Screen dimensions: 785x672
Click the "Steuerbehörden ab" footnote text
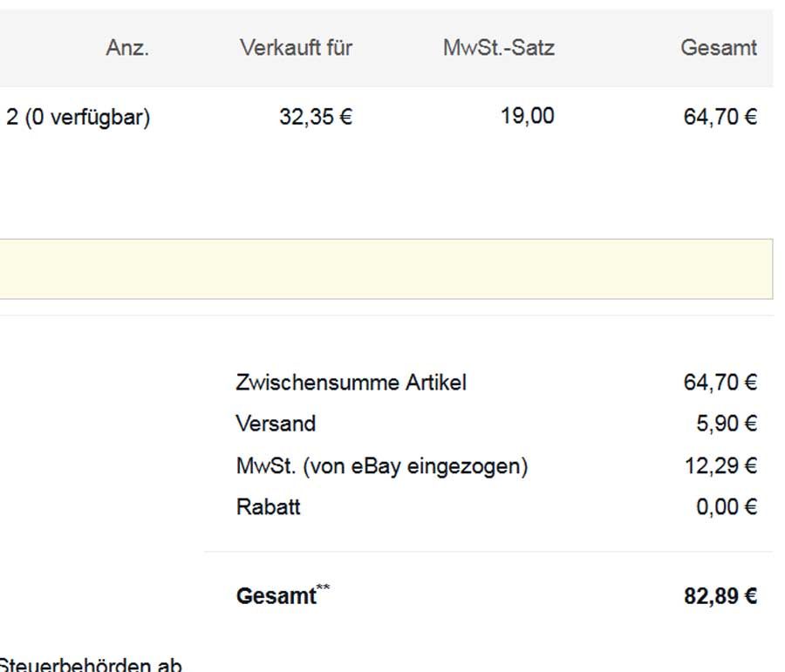91,666
